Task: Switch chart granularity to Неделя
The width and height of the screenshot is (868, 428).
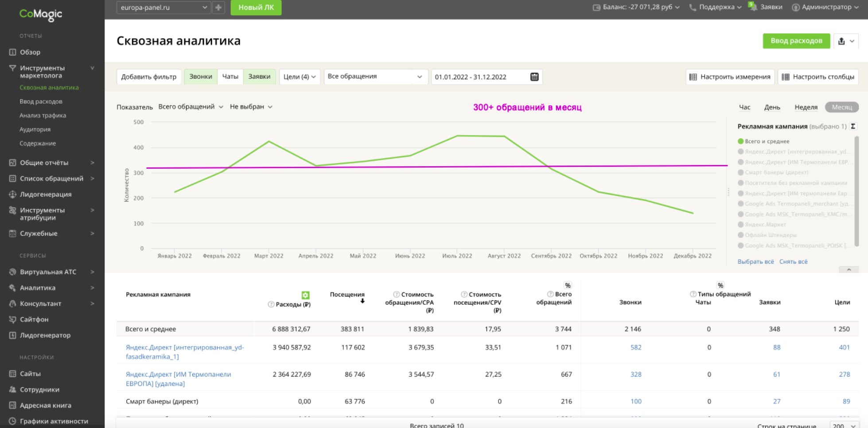Action: point(806,107)
